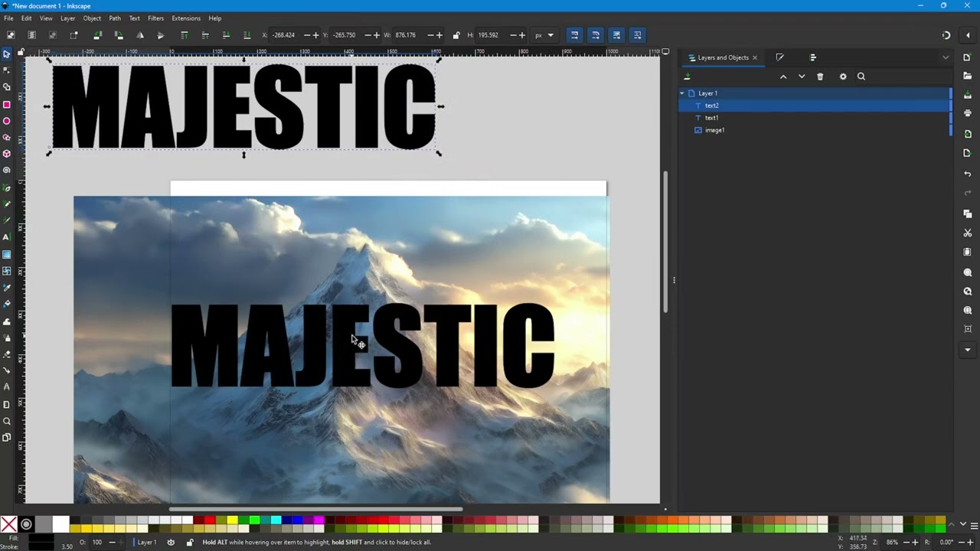The width and height of the screenshot is (980, 551).
Task: Toggle move gradients with object
Action: click(x=616, y=35)
